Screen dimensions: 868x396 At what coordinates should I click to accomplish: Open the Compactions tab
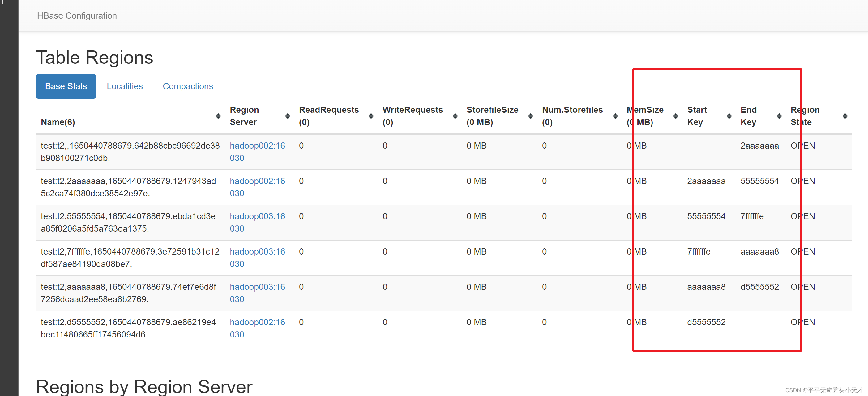(x=188, y=86)
